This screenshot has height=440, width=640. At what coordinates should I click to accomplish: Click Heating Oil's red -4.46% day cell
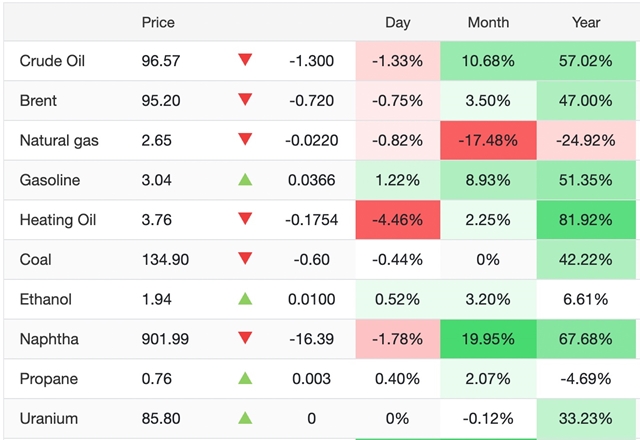tap(397, 220)
